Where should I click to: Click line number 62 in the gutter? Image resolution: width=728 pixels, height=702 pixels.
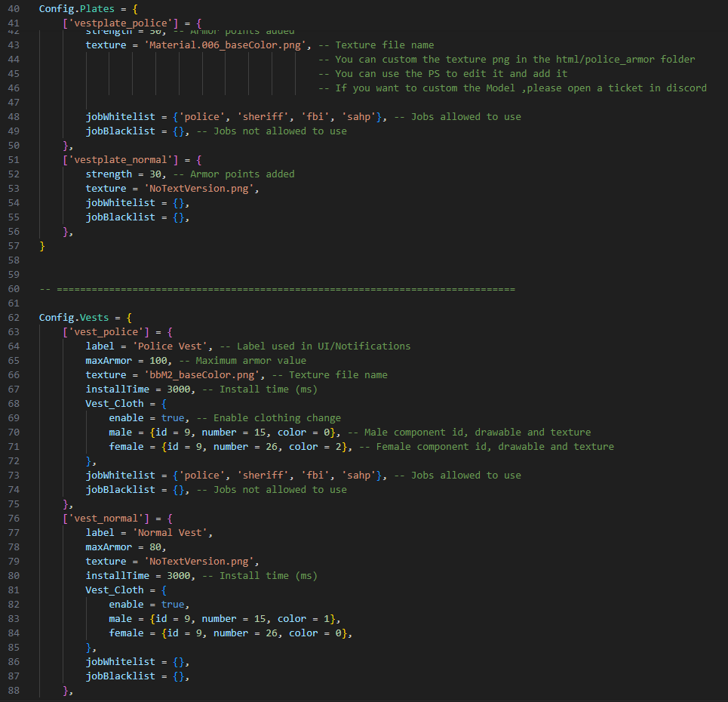point(14,318)
